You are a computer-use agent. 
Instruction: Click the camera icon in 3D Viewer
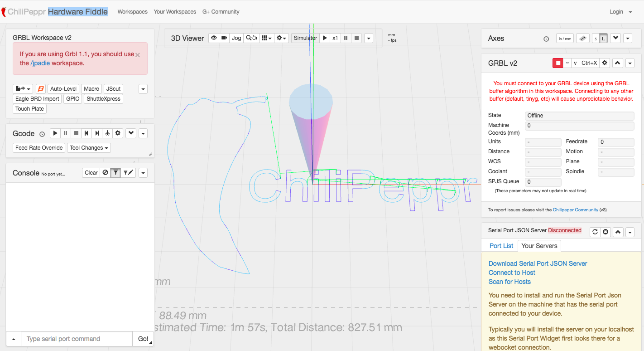225,38
